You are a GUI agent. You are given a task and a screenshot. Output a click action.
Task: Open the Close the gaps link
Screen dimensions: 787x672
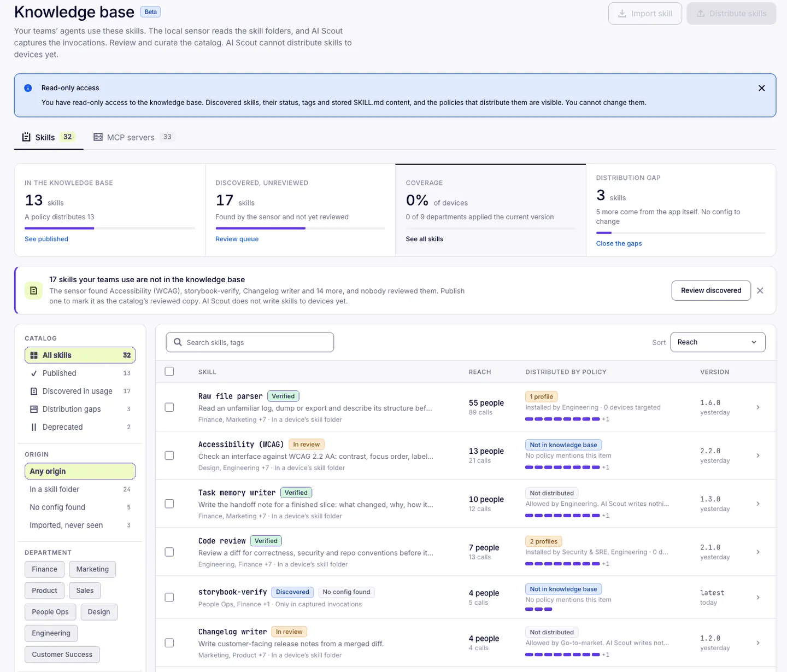[x=619, y=244]
